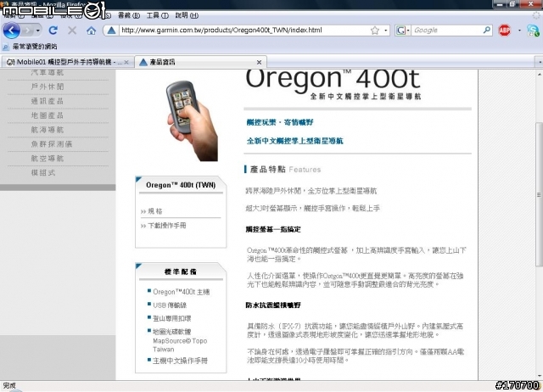This screenshot has width=543, height=392.
Task: Open the 汽車導航 sidebar category
Action: (48, 72)
